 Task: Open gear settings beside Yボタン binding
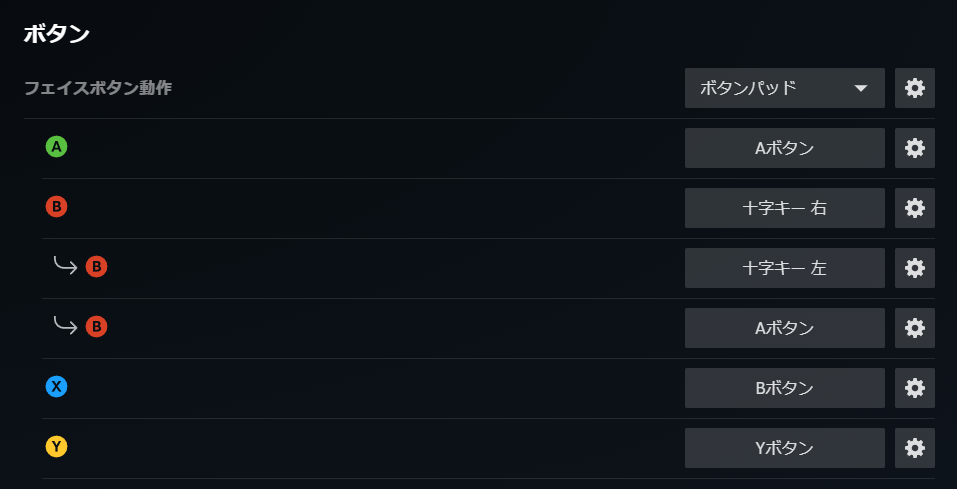click(914, 448)
